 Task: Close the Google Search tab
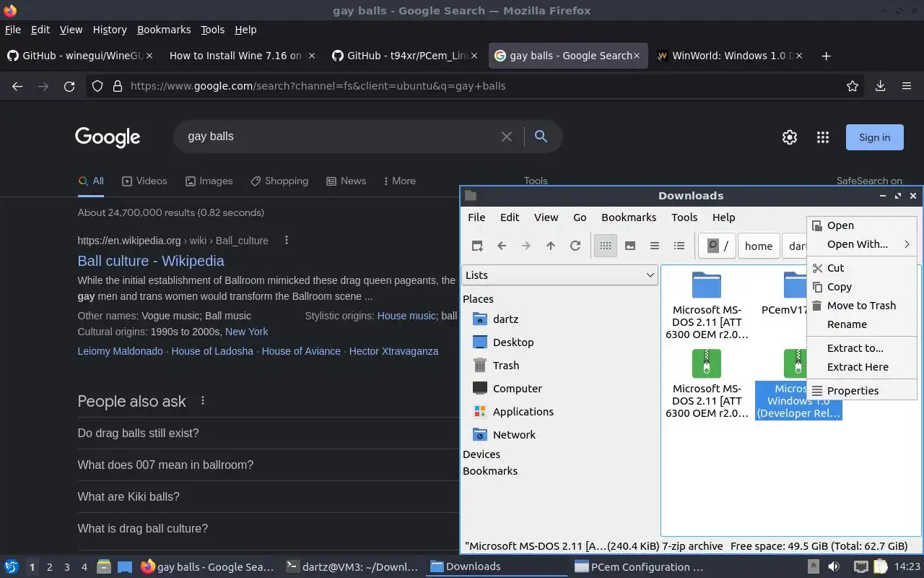(x=637, y=56)
